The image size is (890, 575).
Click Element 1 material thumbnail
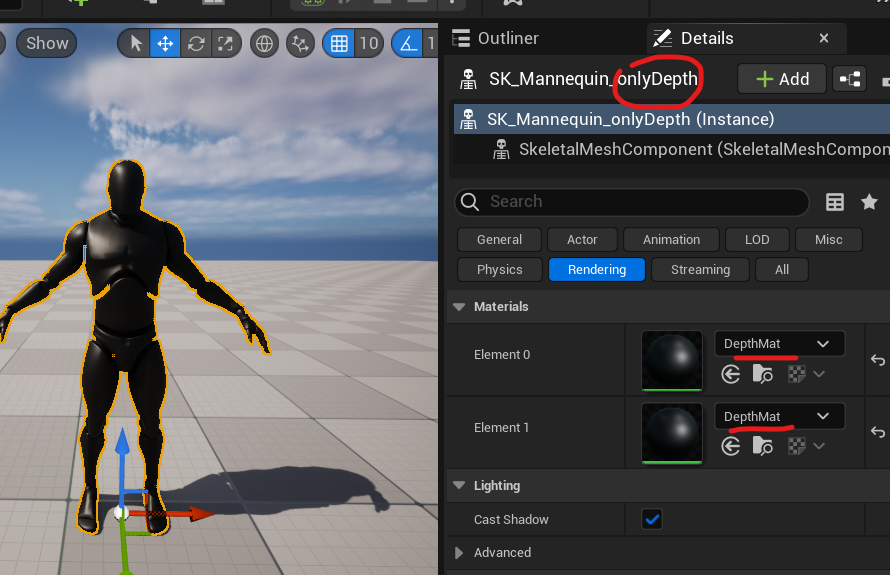[x=671, y=434]
